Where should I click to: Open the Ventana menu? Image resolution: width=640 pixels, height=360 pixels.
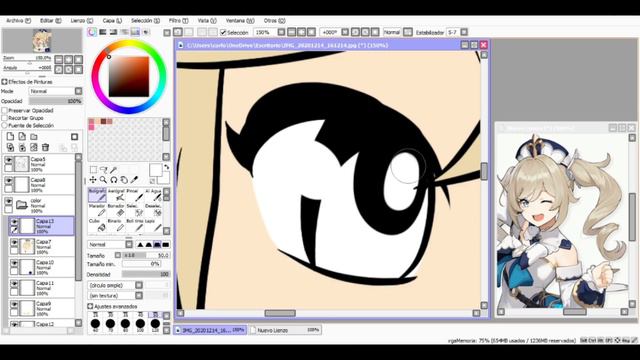(x=240, y=20)
